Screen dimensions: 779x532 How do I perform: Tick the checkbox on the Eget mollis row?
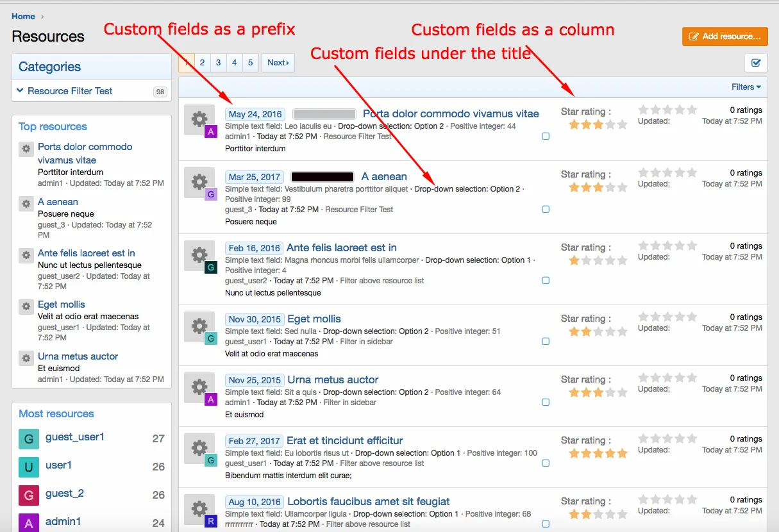point(546,341)
